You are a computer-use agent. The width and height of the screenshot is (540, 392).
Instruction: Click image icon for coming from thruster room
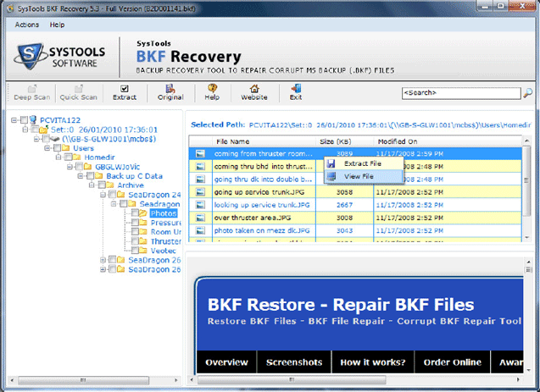click(x=200, y=154)
